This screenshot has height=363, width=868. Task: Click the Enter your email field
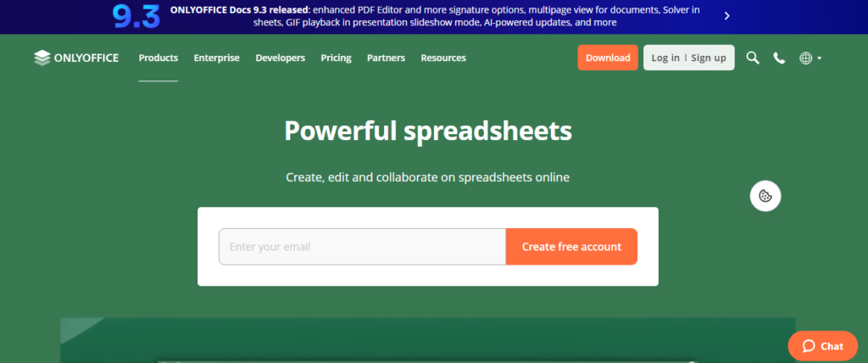click(x=362, y=247)
